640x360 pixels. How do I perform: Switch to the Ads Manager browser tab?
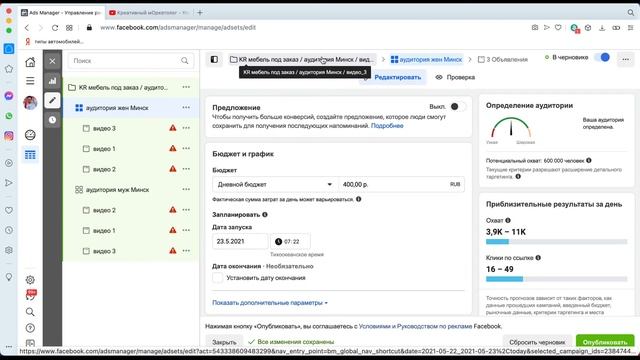click(61, 13)
